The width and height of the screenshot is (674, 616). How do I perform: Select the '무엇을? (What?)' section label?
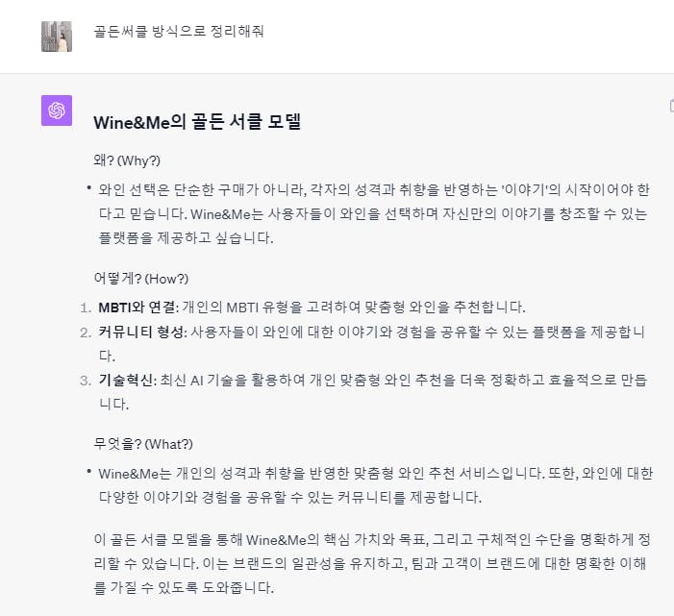(x=143, y=444)
